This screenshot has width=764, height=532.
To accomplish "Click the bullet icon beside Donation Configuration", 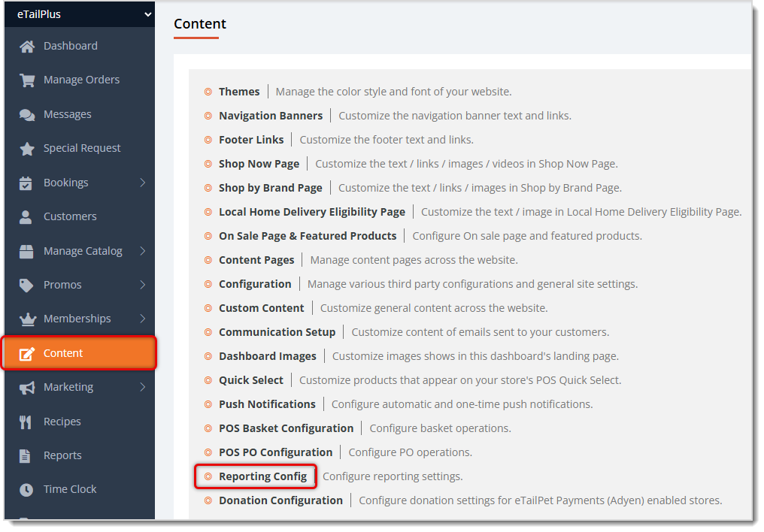I will (208, 500).
